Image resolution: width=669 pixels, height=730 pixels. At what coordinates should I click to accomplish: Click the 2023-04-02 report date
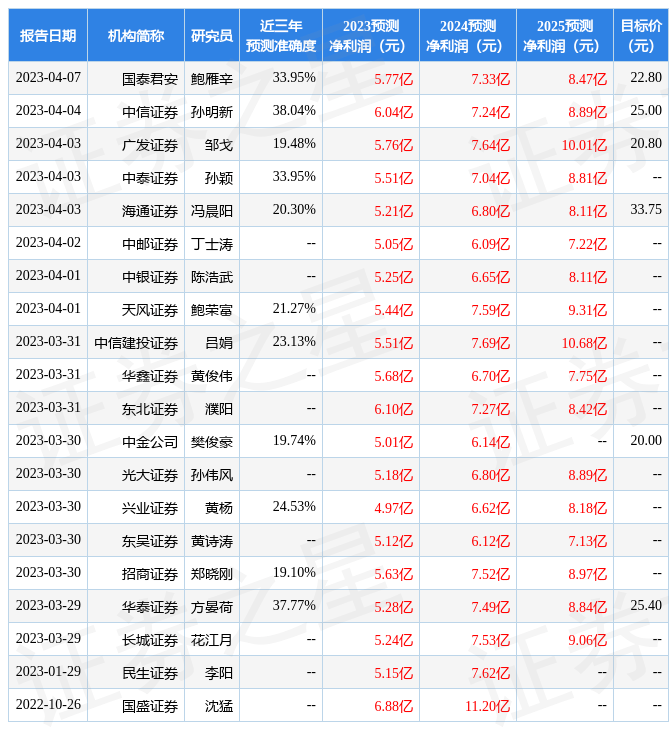48,243
